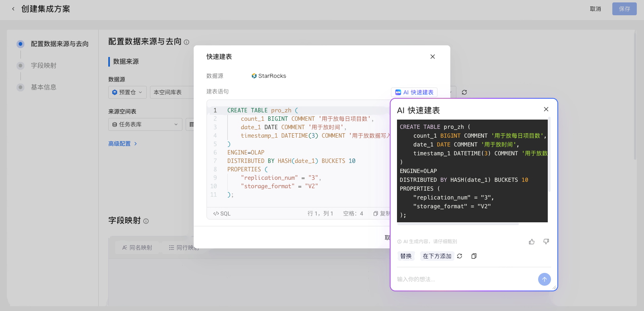
Task: Click 在下方添加 to append the SQL
Action: tap(437, 256)
